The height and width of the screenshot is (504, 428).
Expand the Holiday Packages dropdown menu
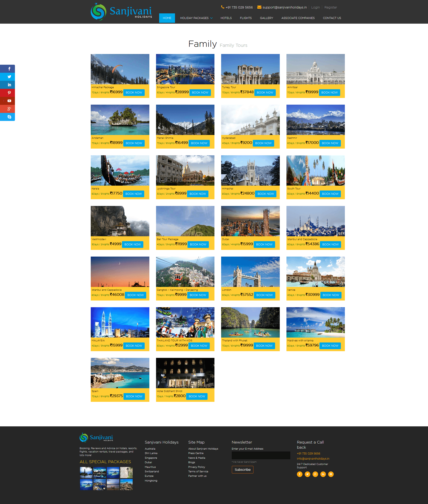pos(196,18)
